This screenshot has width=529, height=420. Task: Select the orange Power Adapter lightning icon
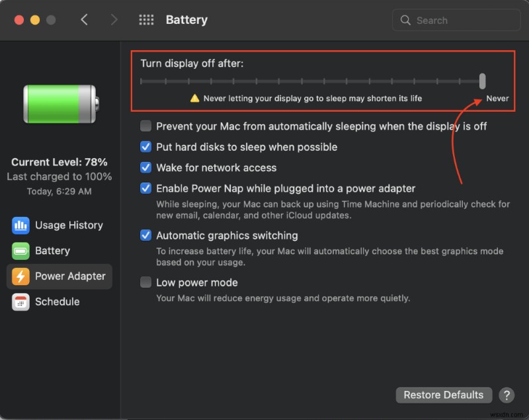coord(20,276)
